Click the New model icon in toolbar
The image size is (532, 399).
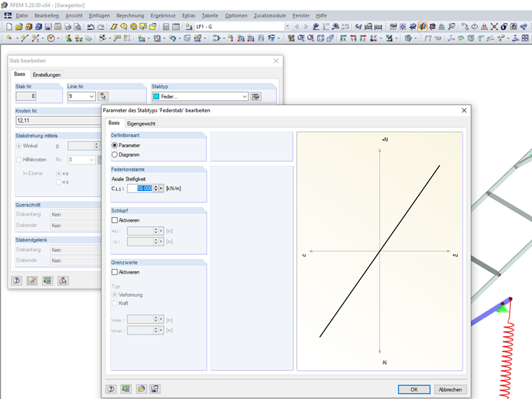9,27
